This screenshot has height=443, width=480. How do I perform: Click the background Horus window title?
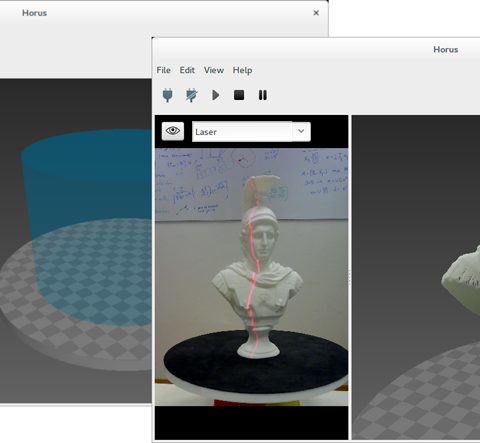click(34, 13)
